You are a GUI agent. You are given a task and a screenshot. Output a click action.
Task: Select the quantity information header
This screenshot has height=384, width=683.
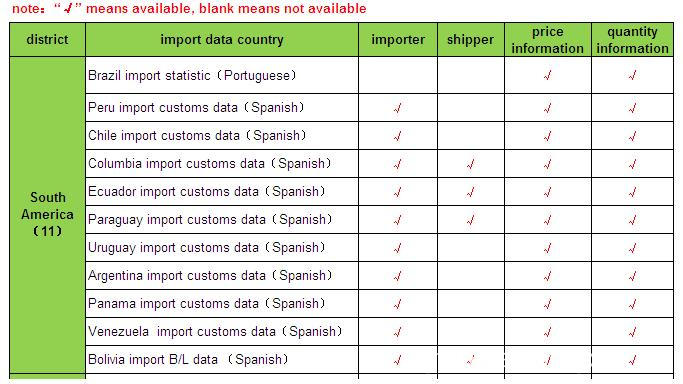[x=632, y=40]
